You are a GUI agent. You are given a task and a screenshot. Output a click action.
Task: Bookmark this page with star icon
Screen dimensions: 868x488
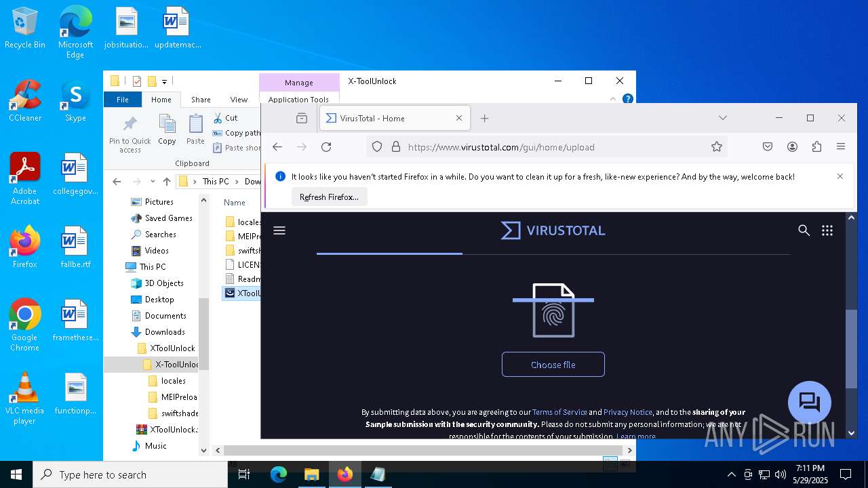pyautogui.click(x=717, y=146)
